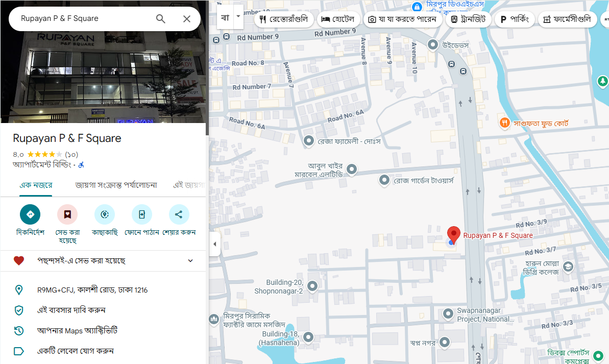Click the search magnifier icon
The width and height of the screenshot is (609, 364).
[161, 19]
